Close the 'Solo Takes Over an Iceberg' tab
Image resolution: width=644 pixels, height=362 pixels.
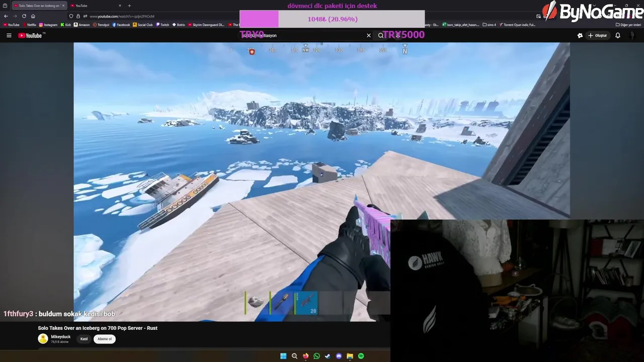(x=63, y=6)
